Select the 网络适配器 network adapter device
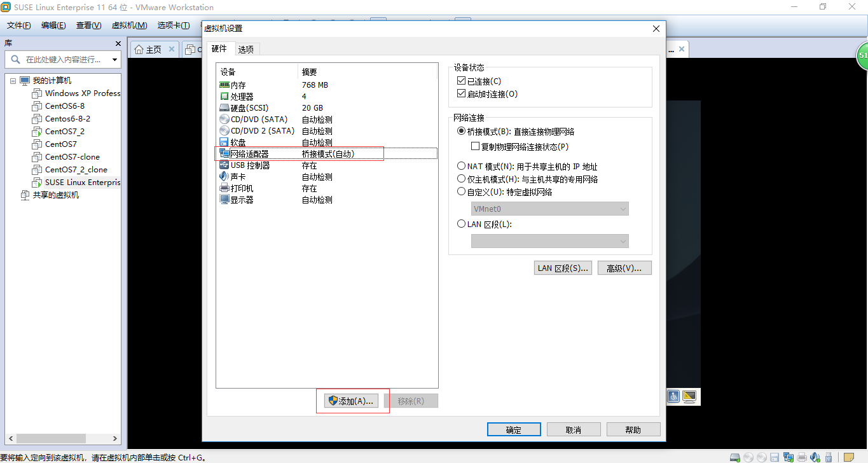 327,153
